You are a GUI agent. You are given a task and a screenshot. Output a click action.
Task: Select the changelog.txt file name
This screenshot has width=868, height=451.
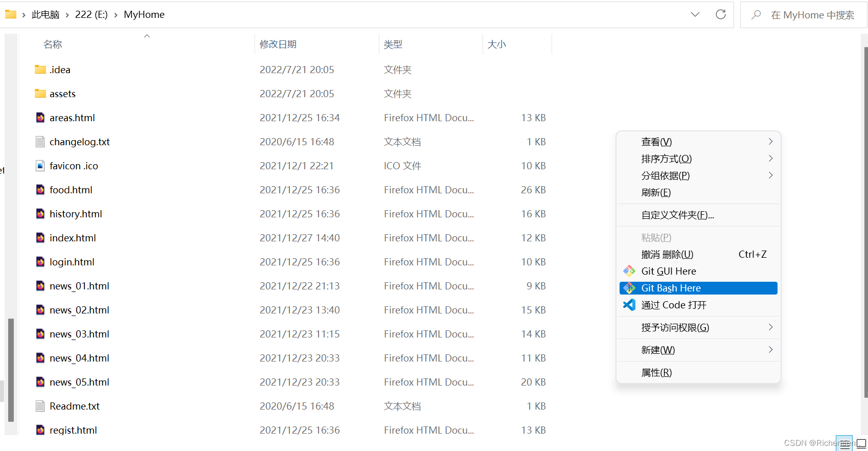click(x=80, y=142)
